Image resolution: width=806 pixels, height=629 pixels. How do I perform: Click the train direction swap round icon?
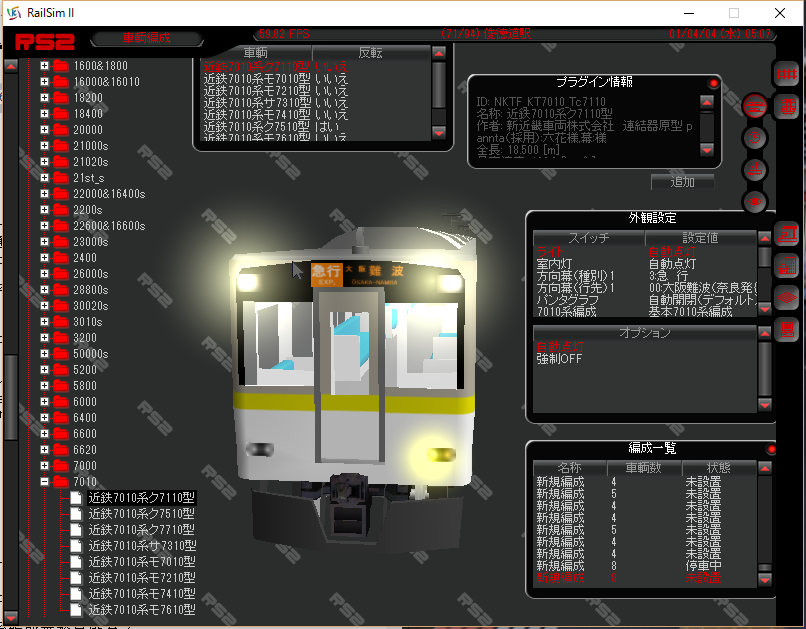coord(755,170)
